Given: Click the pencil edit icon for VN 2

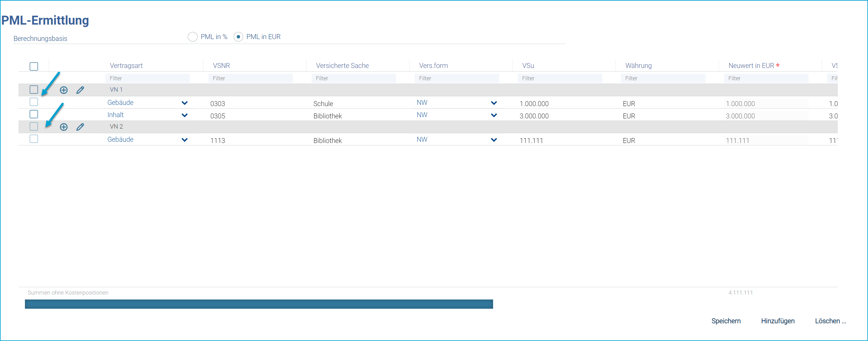Looking at the screenshot, I should click(80, 127).
